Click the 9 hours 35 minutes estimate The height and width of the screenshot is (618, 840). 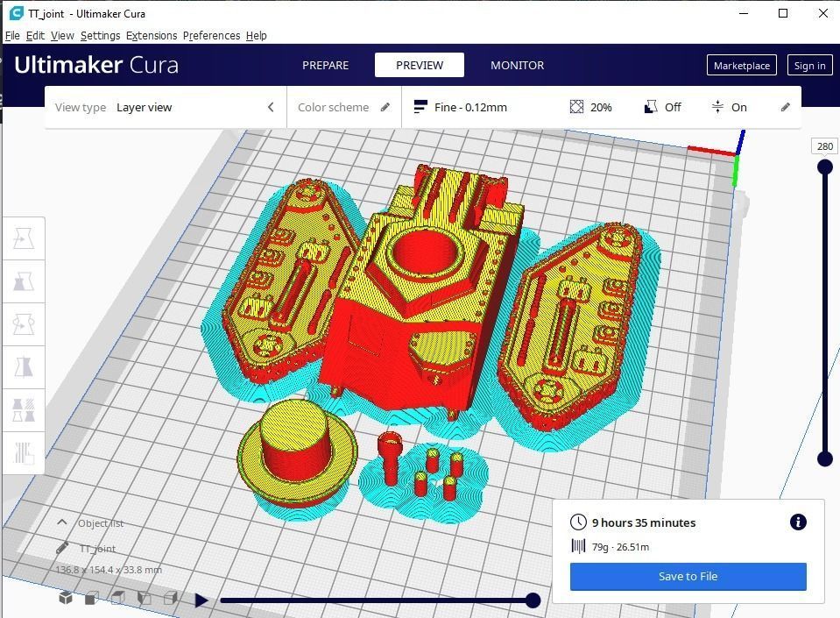(x=644, y=522)
